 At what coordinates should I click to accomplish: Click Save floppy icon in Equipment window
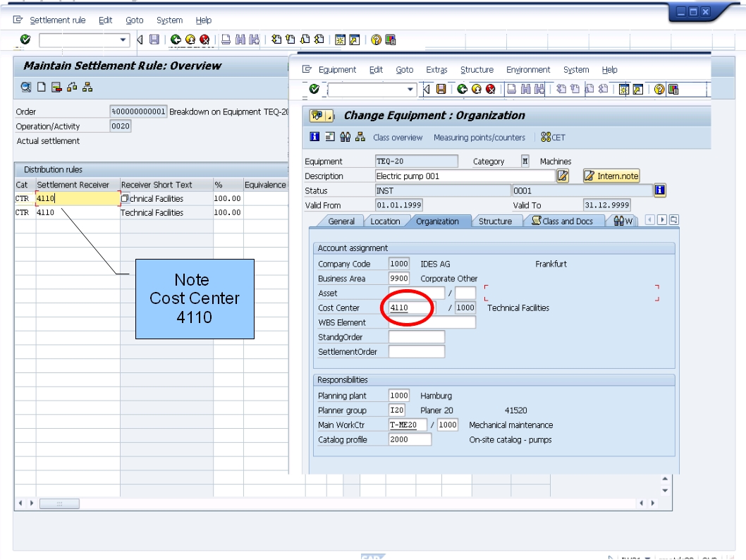click(x=441, y=89)
